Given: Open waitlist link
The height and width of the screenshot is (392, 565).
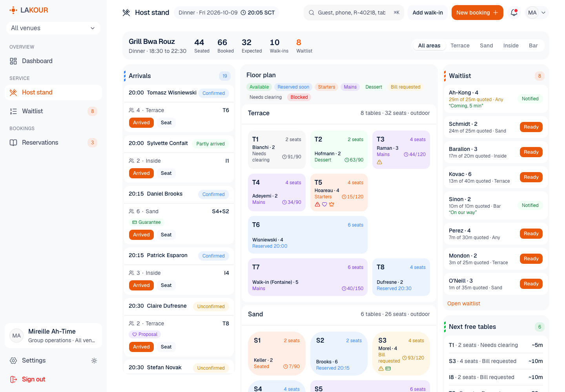Looking at the screenshot, I should (x=464, y=303).
